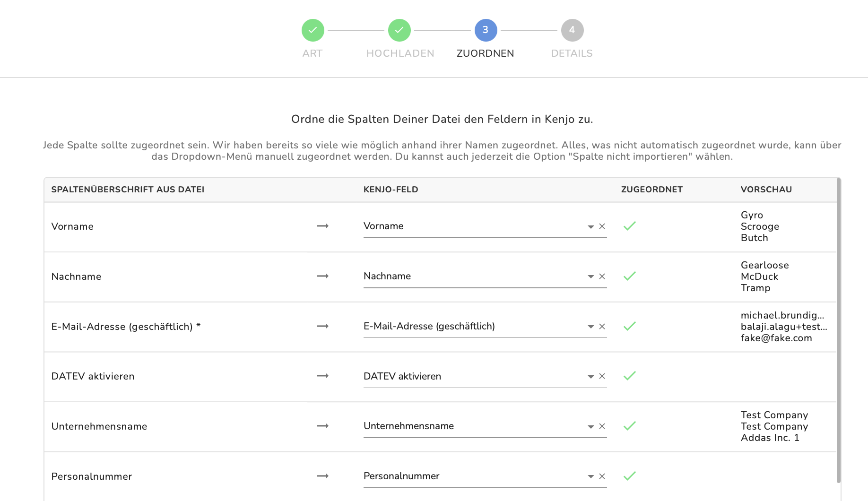Image resolution: width=868 pixels, height=501 pixels.
Task: Click the VORSCHAU column header
Action: tap(766, 190)
